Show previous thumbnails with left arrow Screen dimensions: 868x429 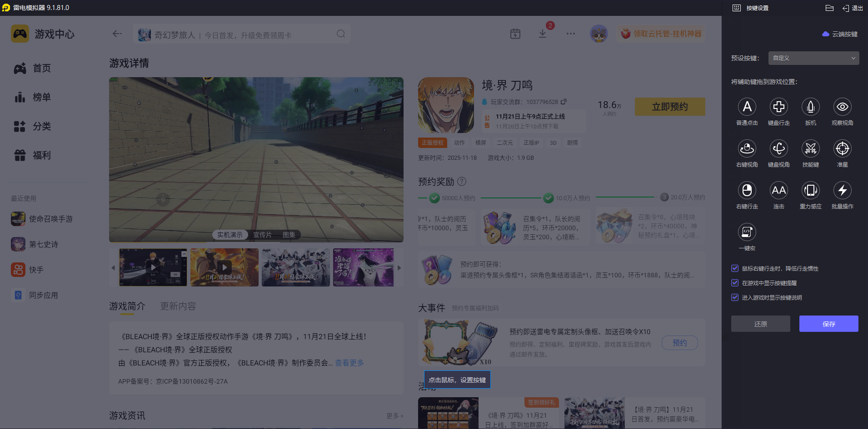coord(113,268)
